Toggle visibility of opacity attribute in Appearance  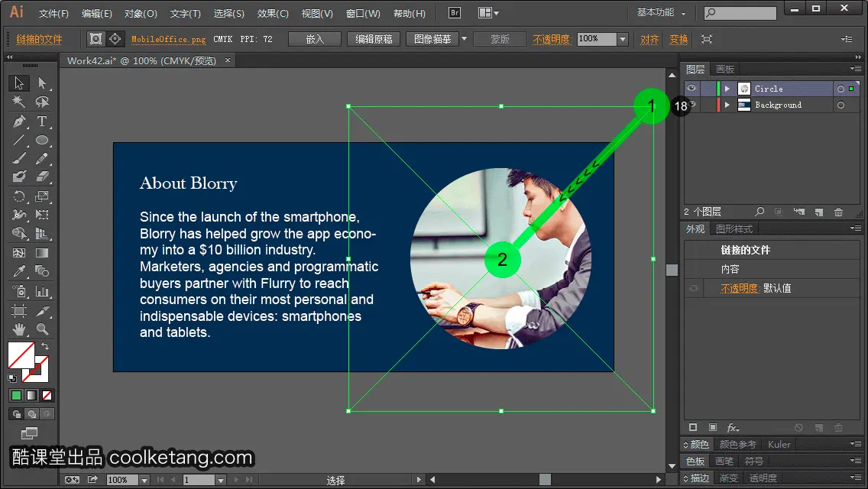694,288
